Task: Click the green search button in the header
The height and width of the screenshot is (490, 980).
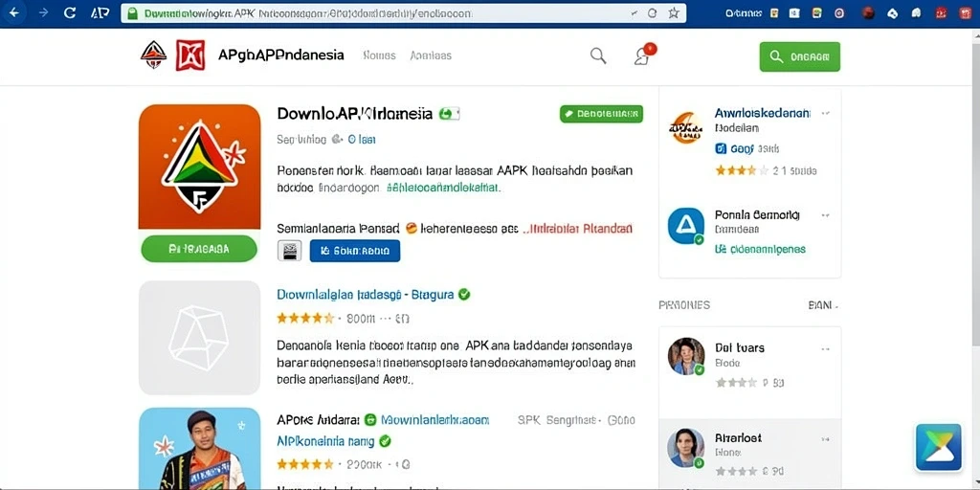Action: click(x=799, y=56)
